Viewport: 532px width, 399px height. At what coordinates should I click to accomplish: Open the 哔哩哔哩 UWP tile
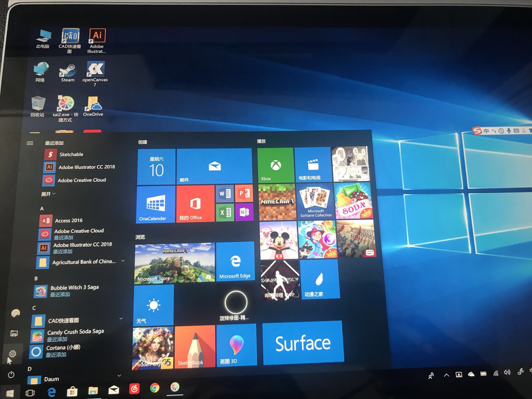[x=280, y=280]
